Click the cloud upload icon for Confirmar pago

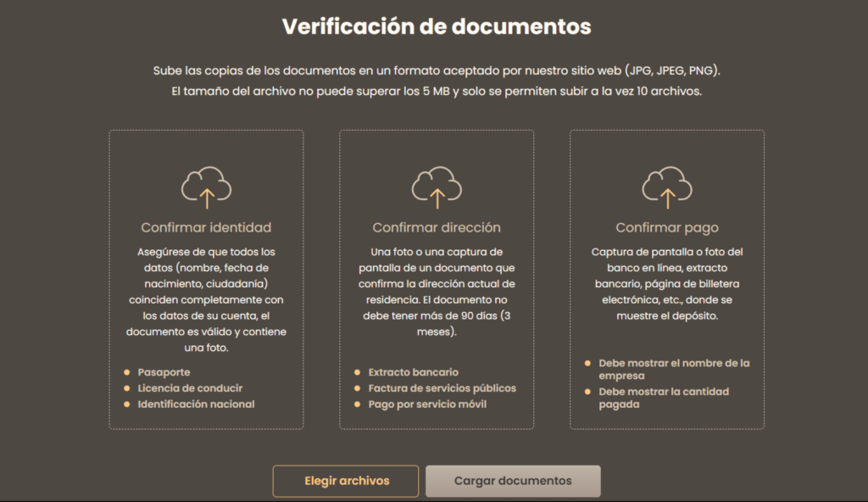pyautogui.click(x=667, y=187)
